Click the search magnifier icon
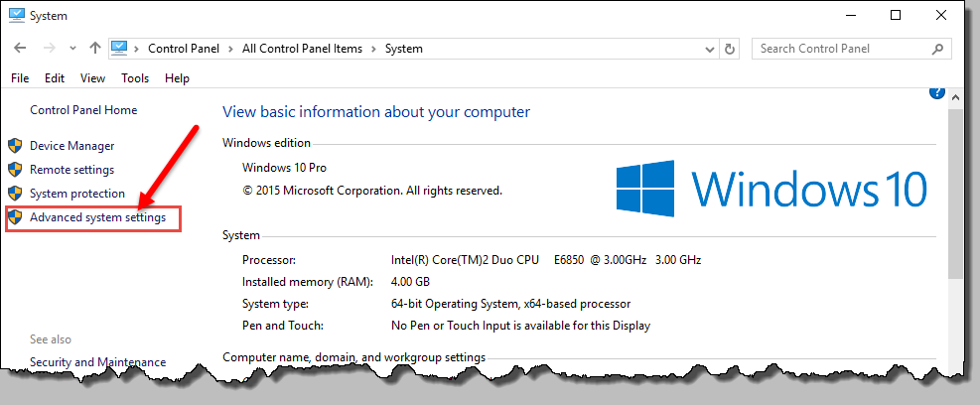Viewport: 980px width, 405px height. click(x=937, y=49)
